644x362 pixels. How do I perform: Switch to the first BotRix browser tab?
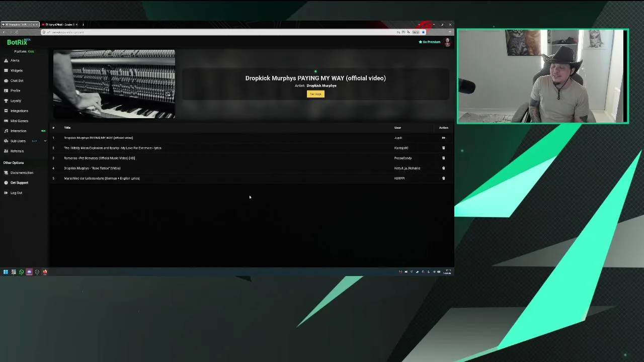[20, 24]
